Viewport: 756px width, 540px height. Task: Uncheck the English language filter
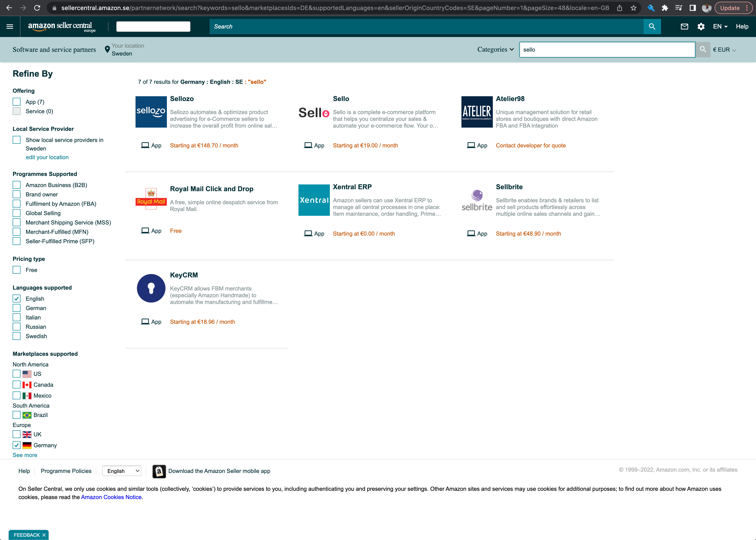point(17,299)
